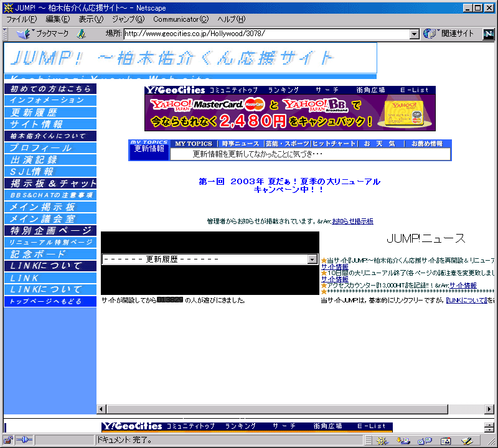Click the Netscape N logo
Viewport: 498px width, 448px height.
[x=489, y=34]
